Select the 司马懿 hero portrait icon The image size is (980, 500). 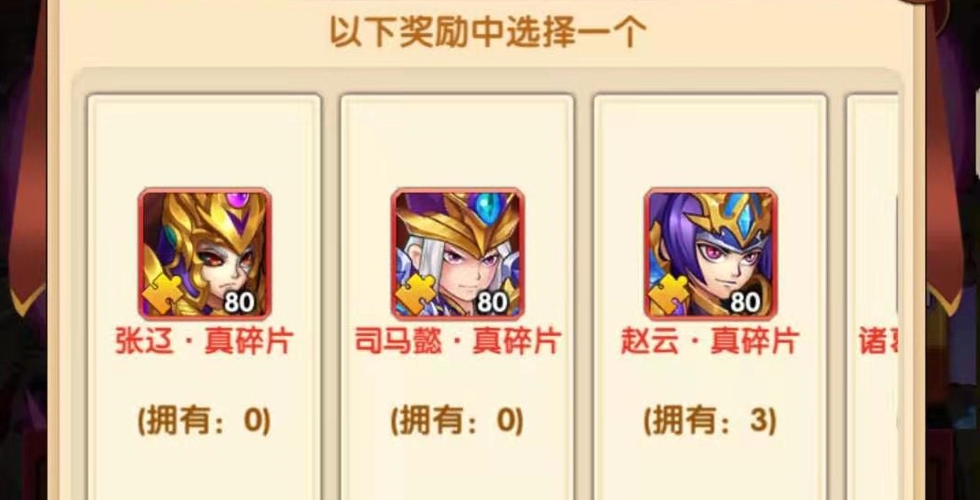coord(459,253)
